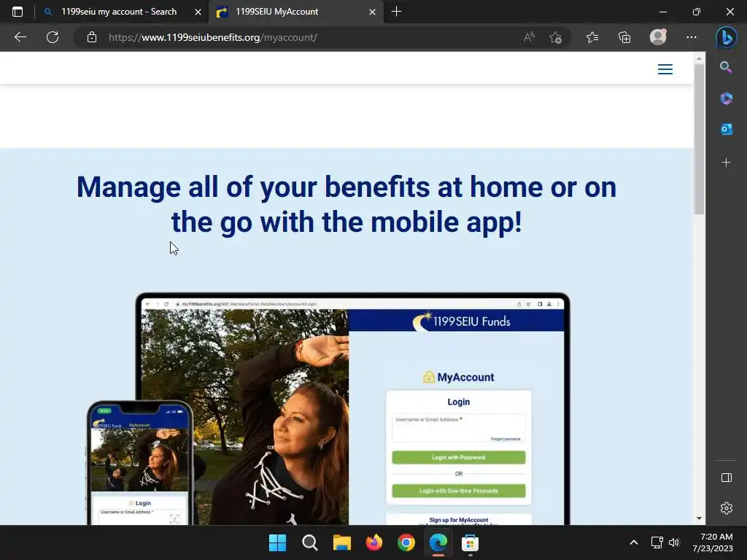Click the scroll up arrow
747x560 pixels.
699,58
